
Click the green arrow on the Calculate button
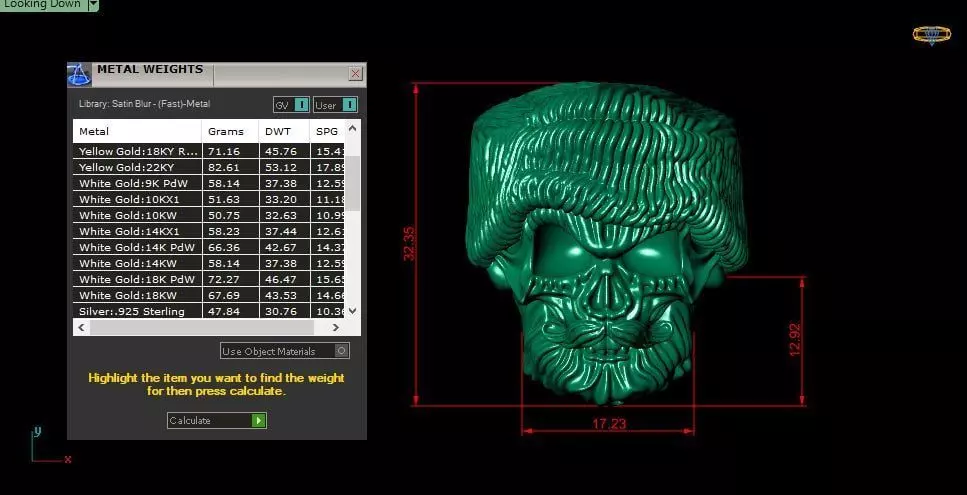pyautogui.click(x=258, y=420)
